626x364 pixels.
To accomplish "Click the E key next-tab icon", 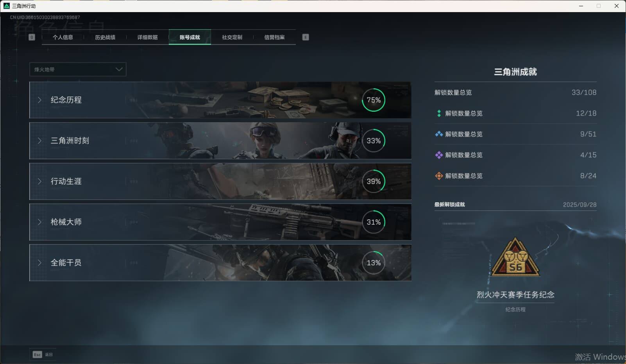I will (x=306, y=37).
